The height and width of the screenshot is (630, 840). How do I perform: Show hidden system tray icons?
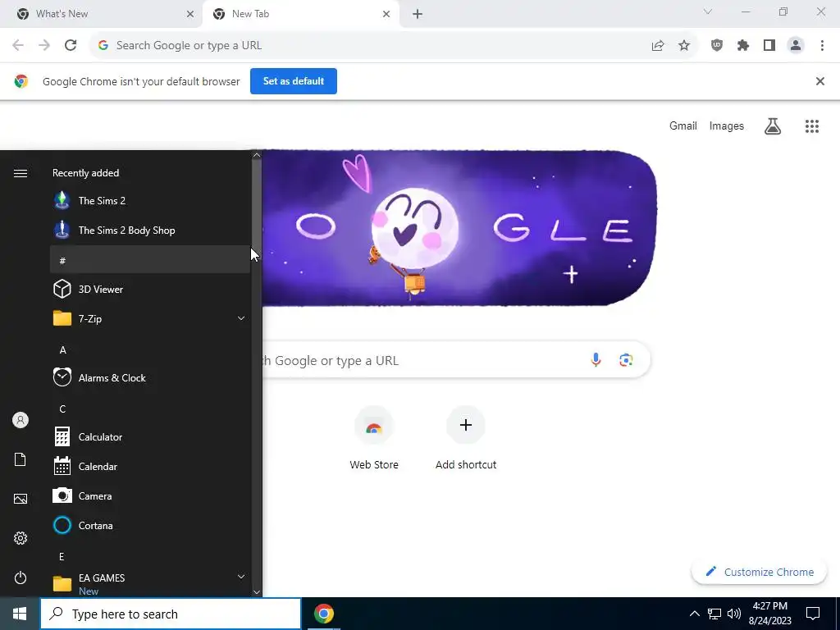coord(694,614)
